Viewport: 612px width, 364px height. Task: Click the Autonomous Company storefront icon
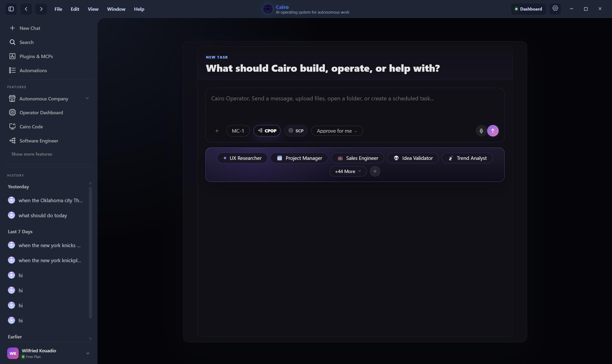tap(12, 99)
